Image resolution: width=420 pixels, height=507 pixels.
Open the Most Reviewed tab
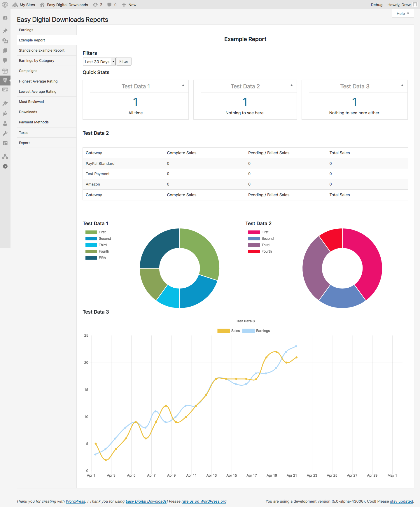(x=47, y=102)
